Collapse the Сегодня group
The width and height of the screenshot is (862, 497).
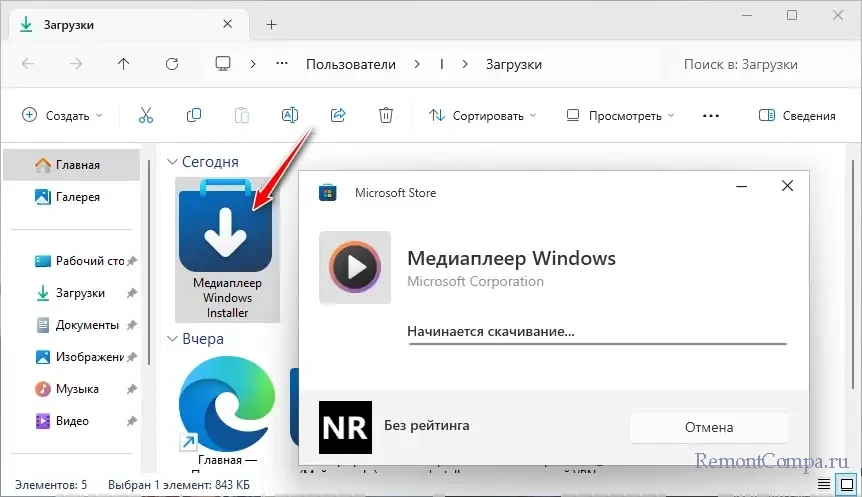(172, 162)
